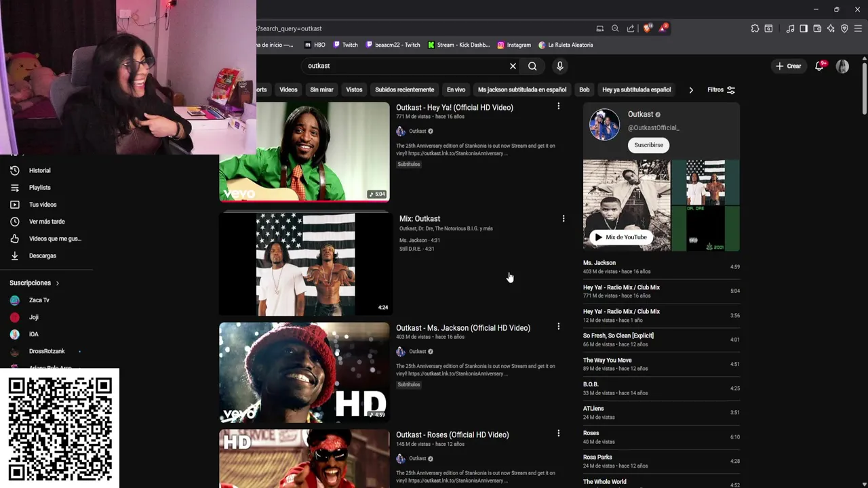The height and width of the screenshot is (488, 868).
Task: Open more options for Roses video
Action: [558, 434]
